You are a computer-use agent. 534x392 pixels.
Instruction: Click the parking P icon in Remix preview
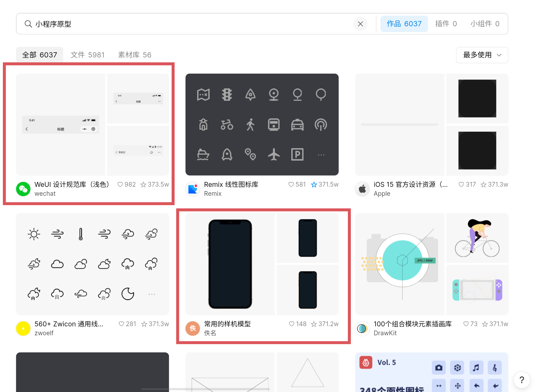click(x=297, y=155)
